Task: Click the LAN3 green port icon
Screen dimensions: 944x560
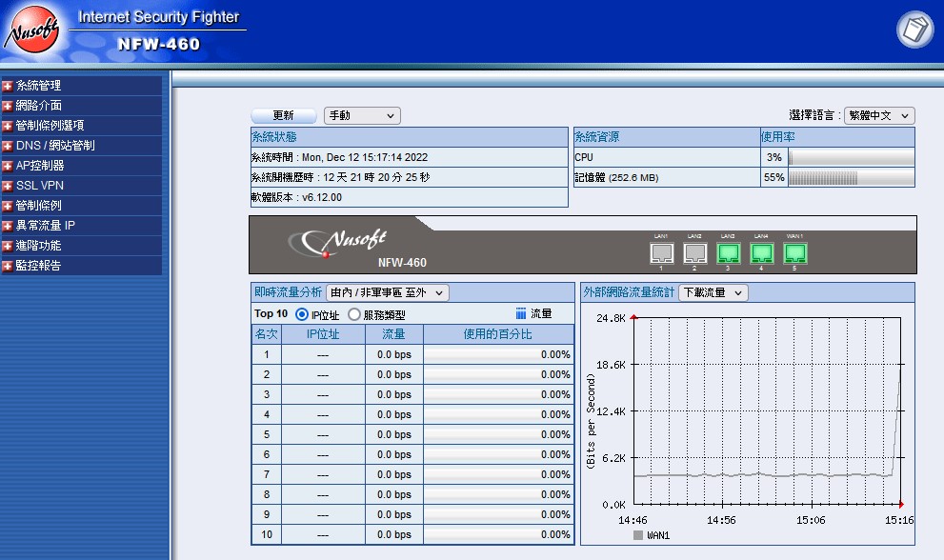Action: point(728,253)
